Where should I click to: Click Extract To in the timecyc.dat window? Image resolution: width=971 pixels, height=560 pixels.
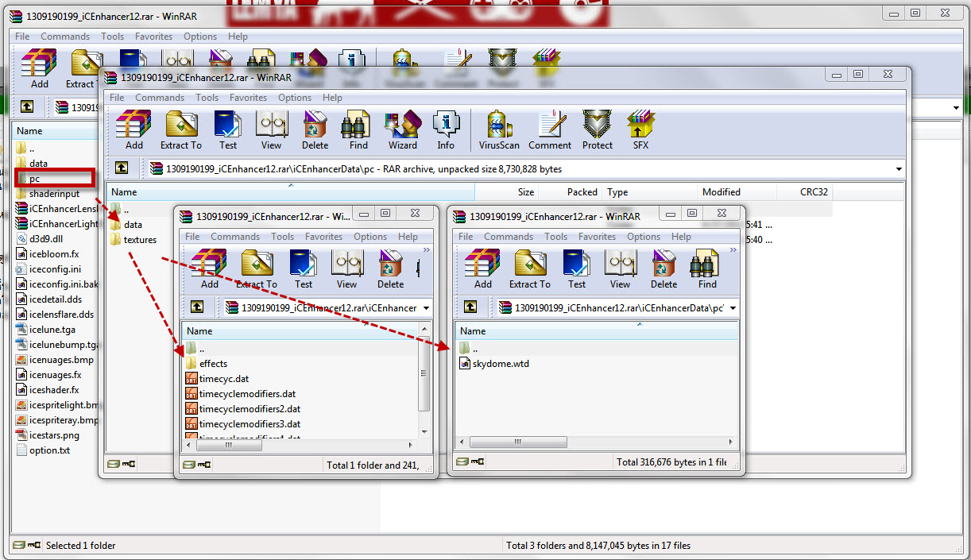257,269
